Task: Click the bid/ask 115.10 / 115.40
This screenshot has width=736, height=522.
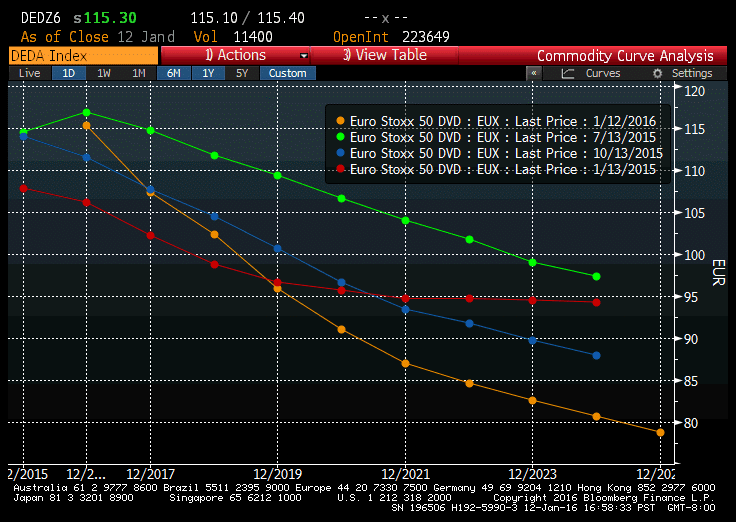Action: (x=247, y=18)
